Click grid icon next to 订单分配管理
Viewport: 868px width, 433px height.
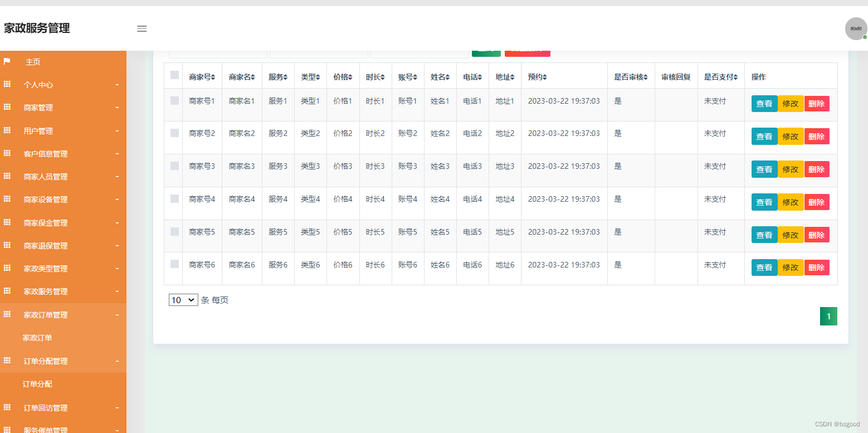point(7,361)
